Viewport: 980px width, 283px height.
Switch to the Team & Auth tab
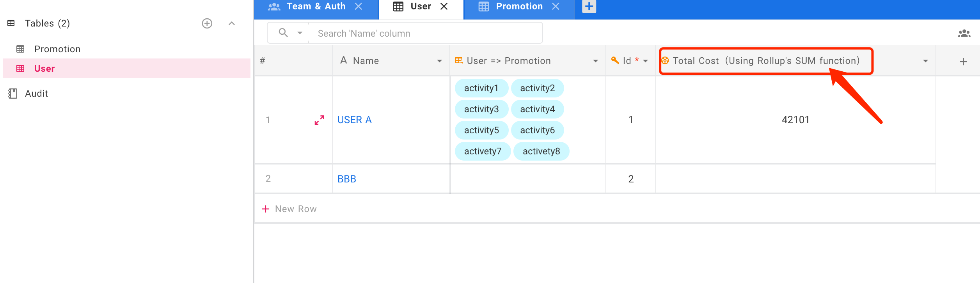316,7
